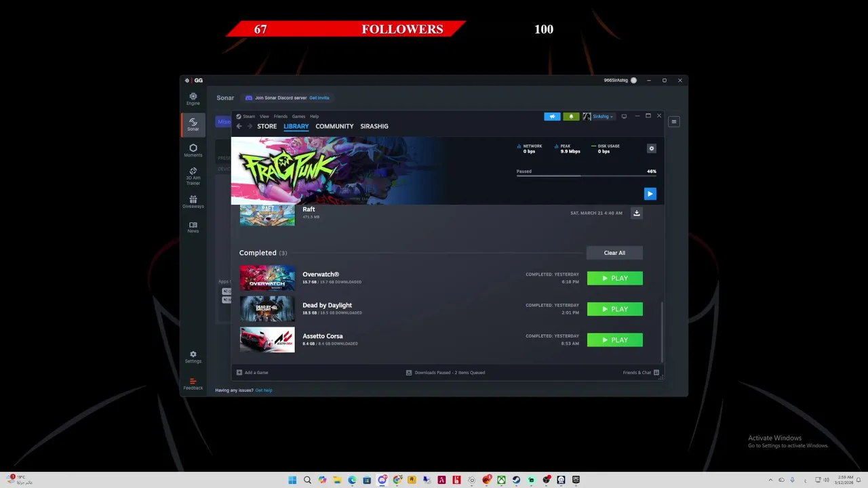Open the clock showing 2:59 AM
Viewport: 868px width, 488px height.
click(845, 480)
